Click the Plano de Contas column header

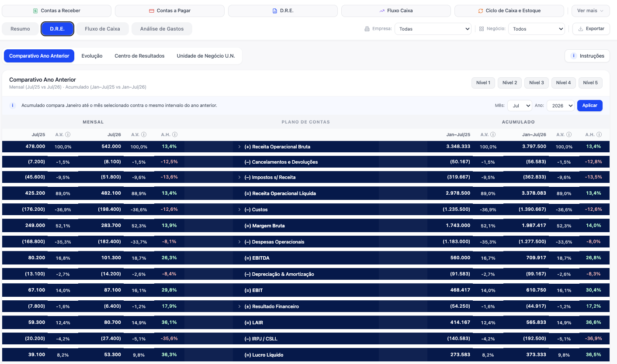tap(306, 122)
